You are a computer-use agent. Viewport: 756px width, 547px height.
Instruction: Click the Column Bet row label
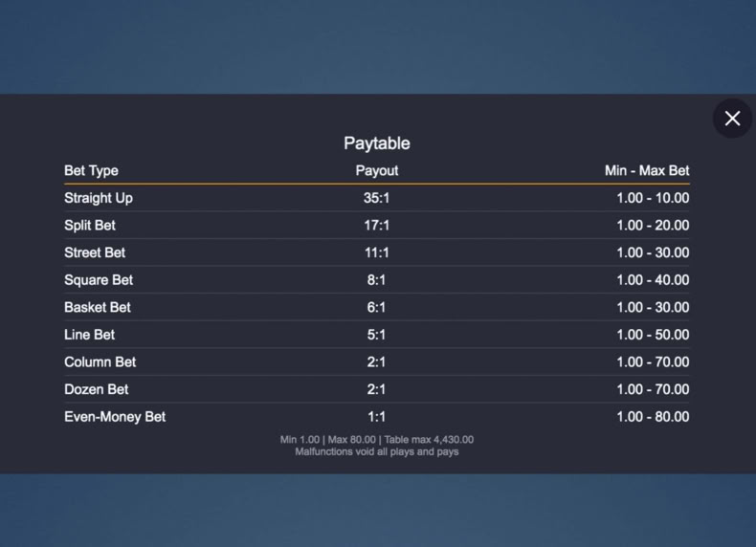click(100, 361)
